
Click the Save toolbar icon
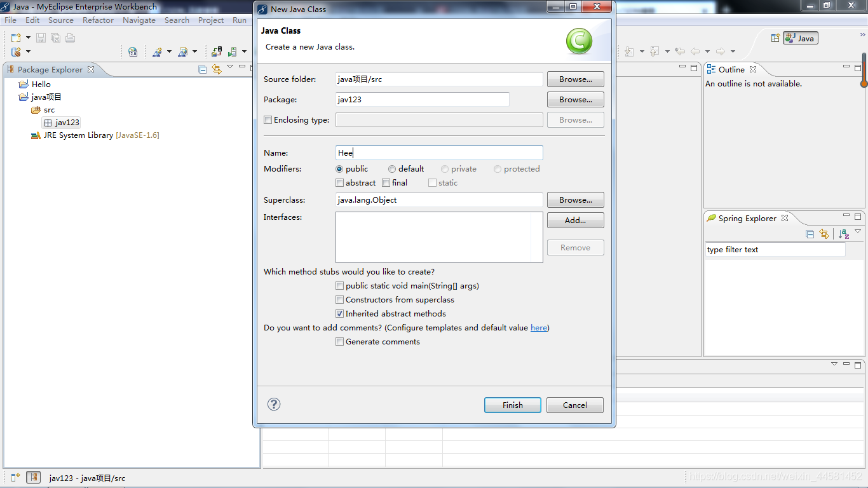pyautogui.click(x=41, y=38)
